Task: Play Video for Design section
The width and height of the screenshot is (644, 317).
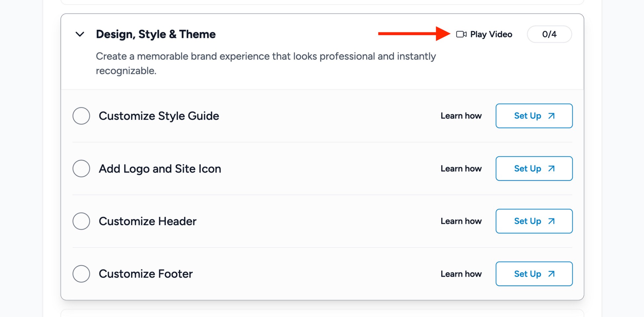Action: (491, 34)
